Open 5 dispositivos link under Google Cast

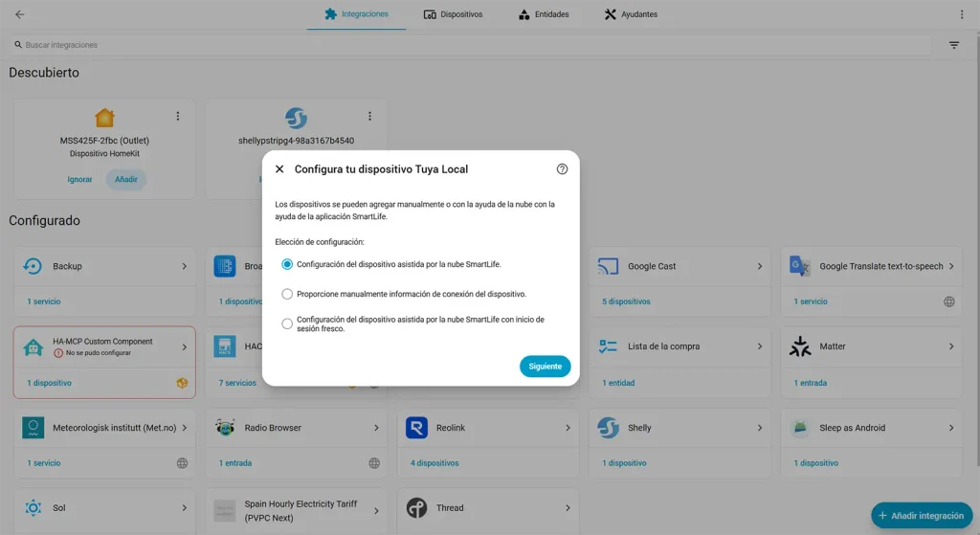[626, 301]
